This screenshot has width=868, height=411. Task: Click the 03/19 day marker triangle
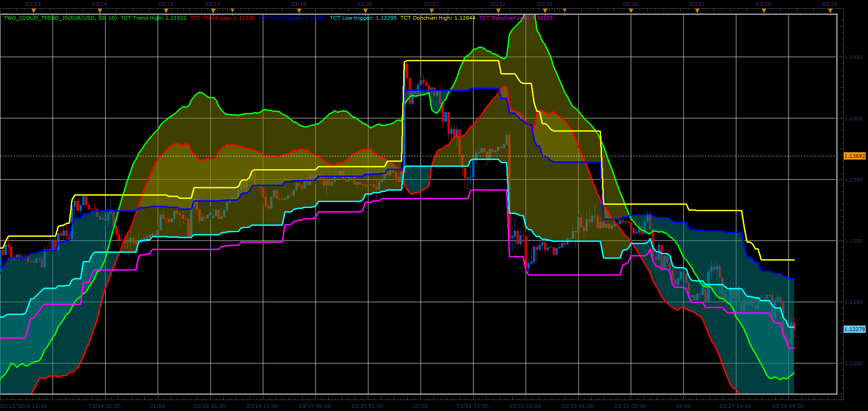pyautogui.click(x=299, y=11)
